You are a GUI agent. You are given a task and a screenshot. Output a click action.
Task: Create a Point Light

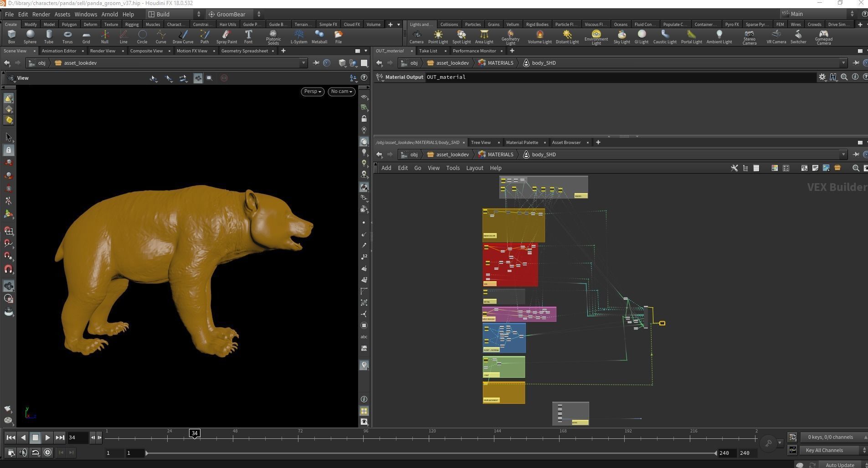click(x=438, y=36)
